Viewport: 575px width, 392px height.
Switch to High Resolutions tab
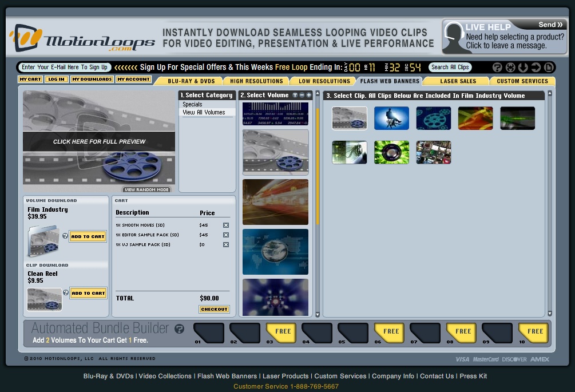click(256, 81)
